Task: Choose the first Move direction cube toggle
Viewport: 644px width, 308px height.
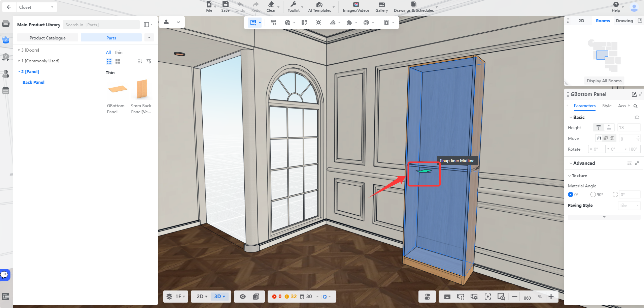Action: click(x=599, y=138)
